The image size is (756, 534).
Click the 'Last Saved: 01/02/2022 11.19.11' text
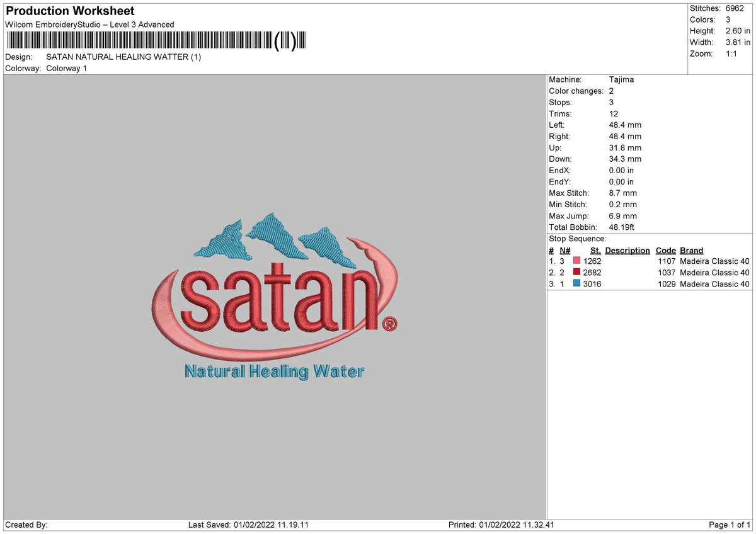tap(248, 525)
